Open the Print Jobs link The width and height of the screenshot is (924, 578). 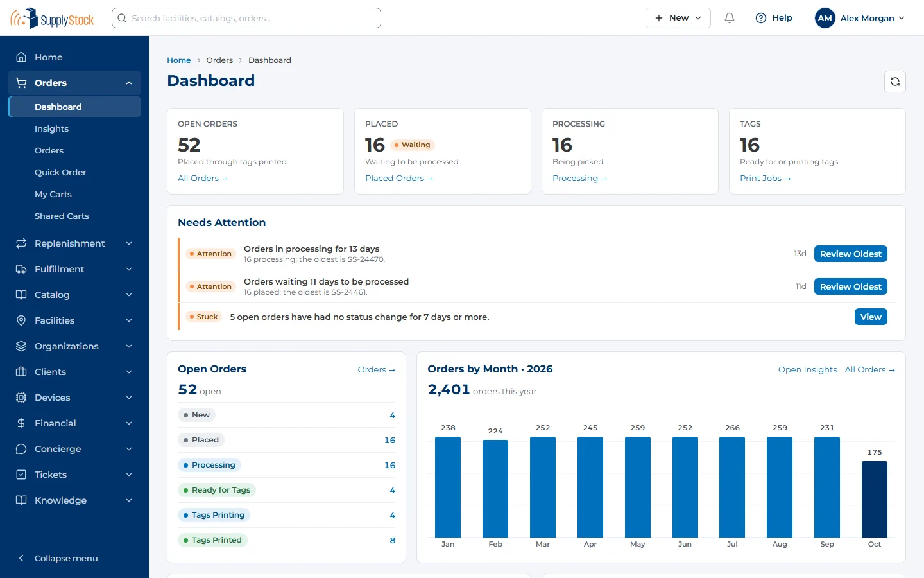pos(765,179)
